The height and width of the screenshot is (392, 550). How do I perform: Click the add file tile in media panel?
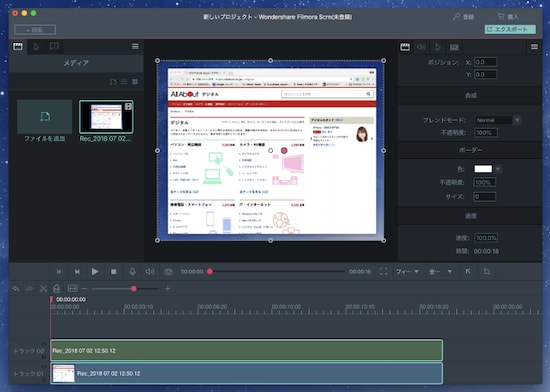45,121
